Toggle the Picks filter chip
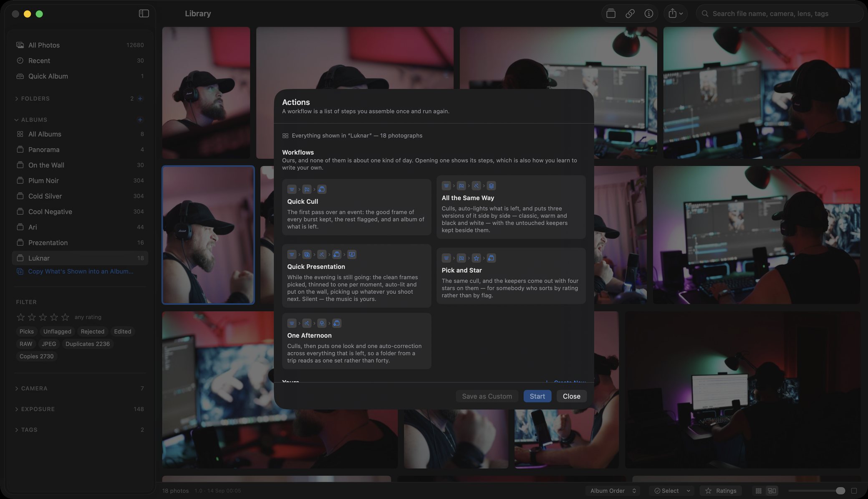The height and width of the screenshot is (499, 868). pos(26,332)
